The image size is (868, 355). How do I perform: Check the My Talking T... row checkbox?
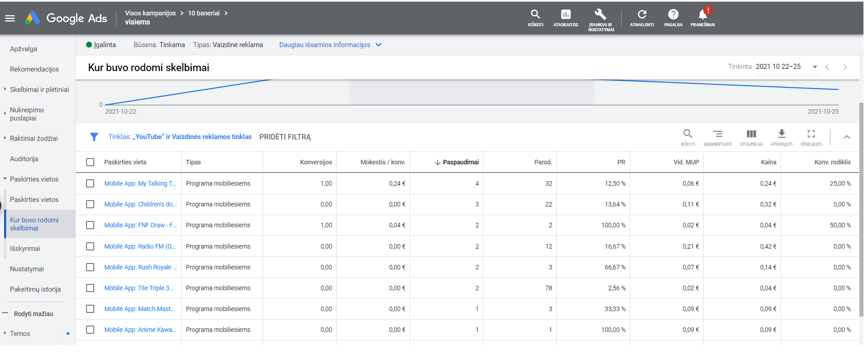90,183
